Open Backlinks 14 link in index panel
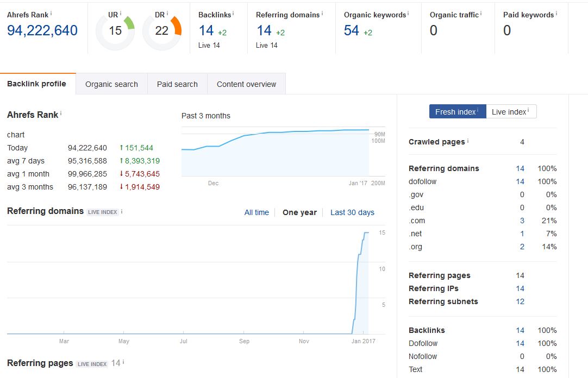Screen dimensions: 588x378 (x=520, y=330)
